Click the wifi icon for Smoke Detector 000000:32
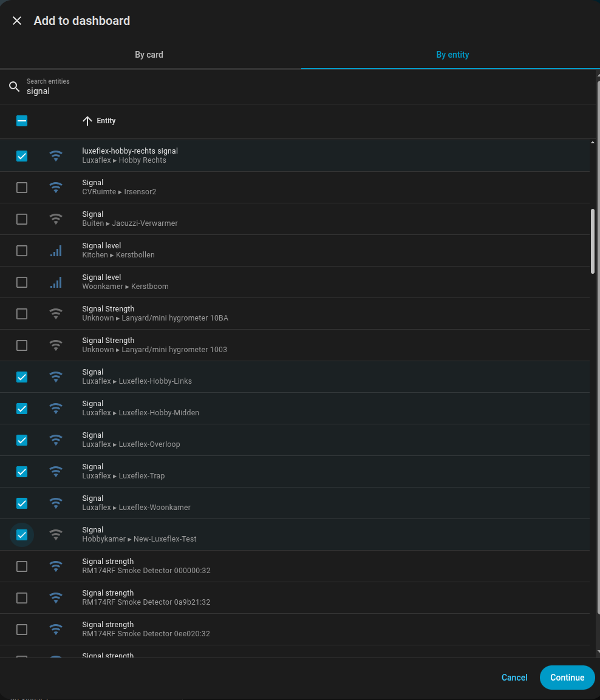This screenshot has height=700, width=600. click(56, 566)
